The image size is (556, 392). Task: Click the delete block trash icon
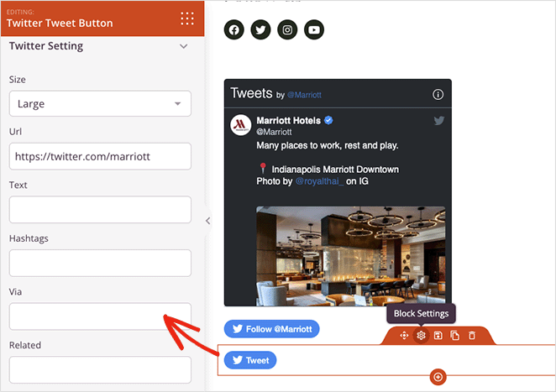tap(472, 335)
